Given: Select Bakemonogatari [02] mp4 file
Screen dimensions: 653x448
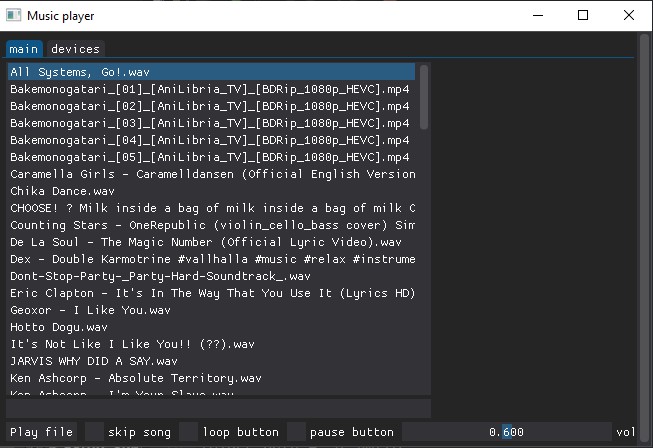Looking at the screenshot, I should click(211, 106).
